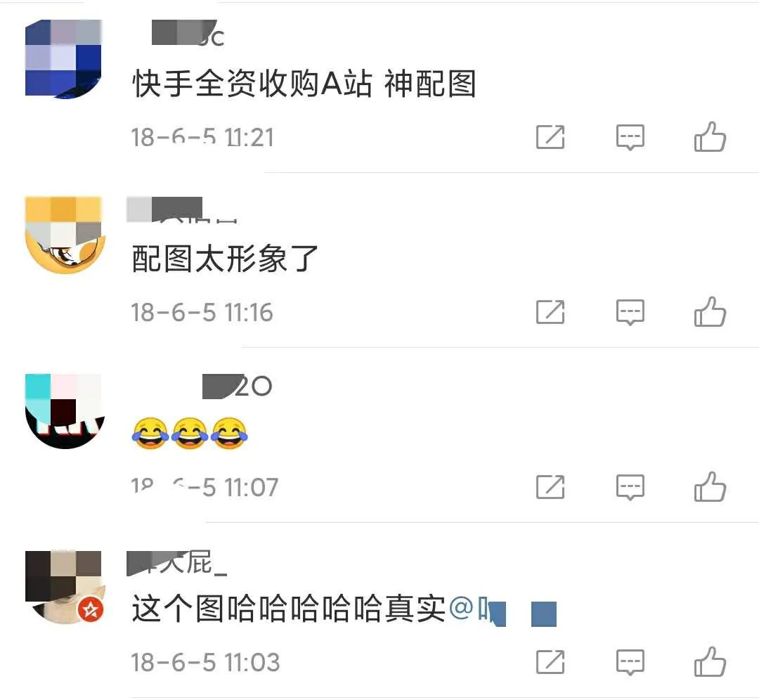Image resolution: width=759 pixels, height=700 pixels.
Task: Give thumbs up to the laughing emoji comment
Action: [x=710, y=486]
